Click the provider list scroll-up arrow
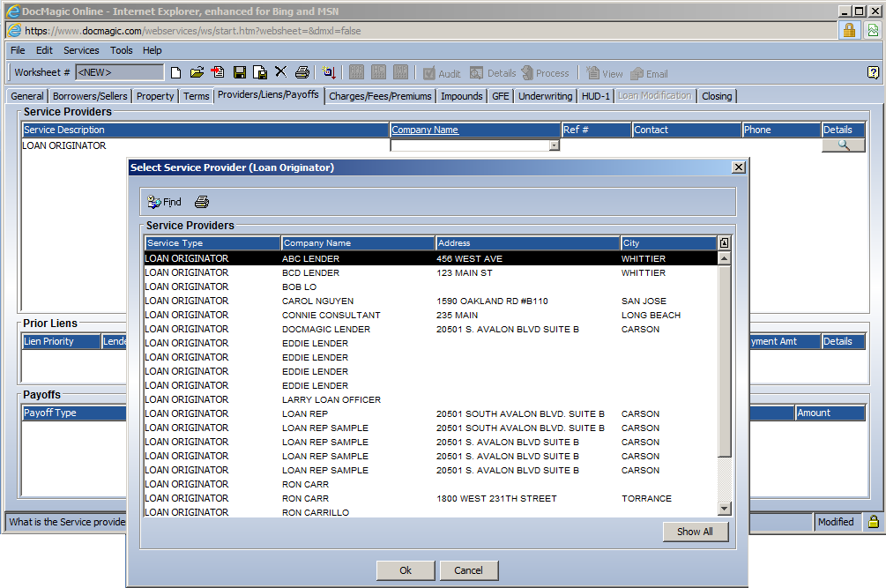Viewport: 886px width, 588px height. pos(725,258)
